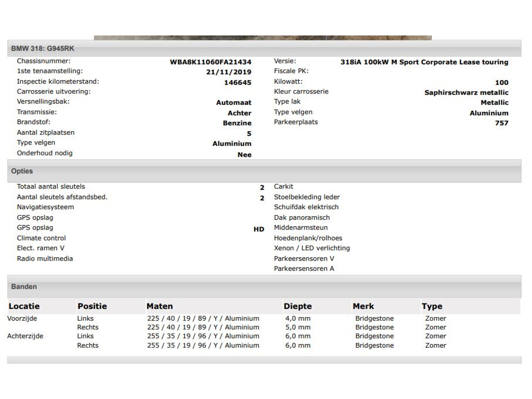Click the parking place value 757

click(x=502, y=123)
